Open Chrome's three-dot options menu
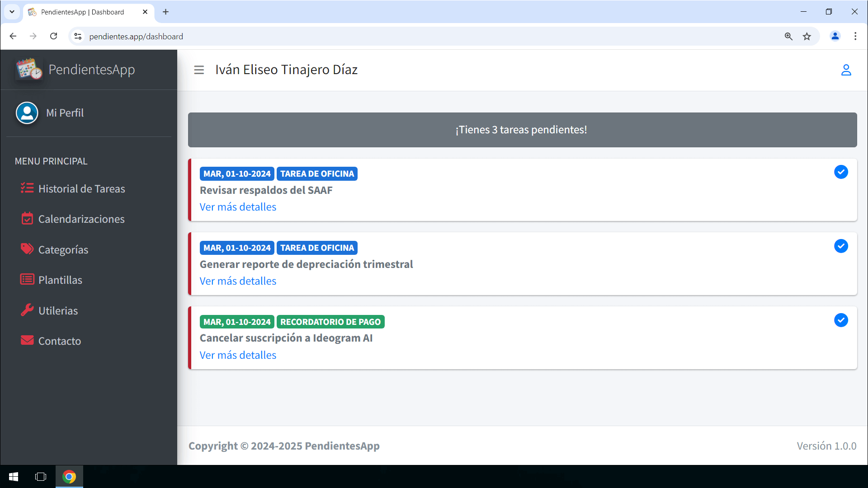Screen dimensions: 868x488 pos(855,36)
